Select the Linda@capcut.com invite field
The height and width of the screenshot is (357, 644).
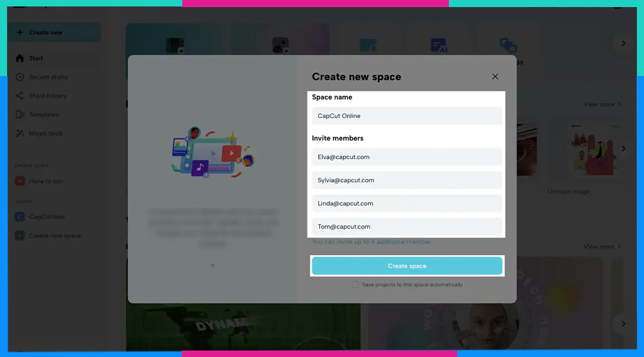click(406, 204)
